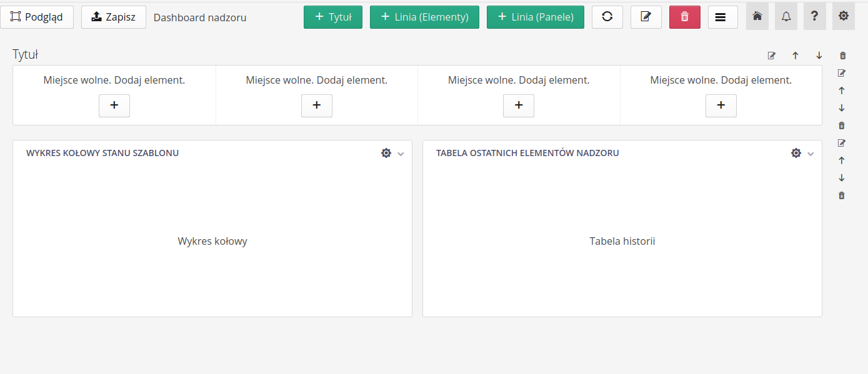
Task: Add row using + Linia (Panele)
Action: click(x=535, y=17)
